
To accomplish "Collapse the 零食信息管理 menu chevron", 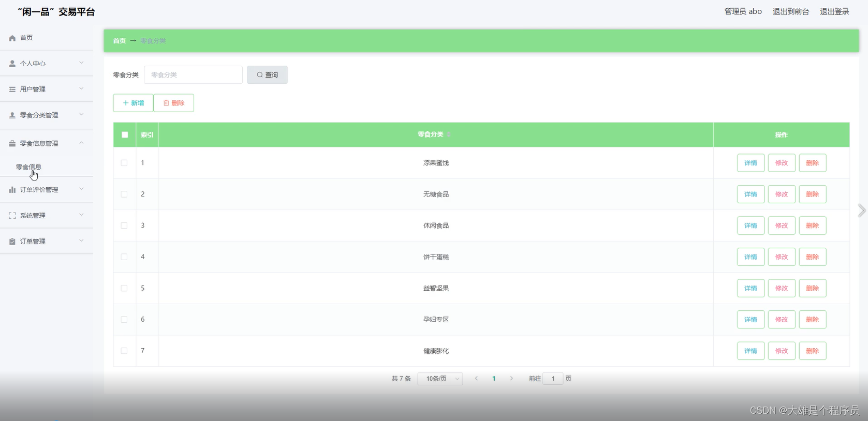I will point(81,143).
